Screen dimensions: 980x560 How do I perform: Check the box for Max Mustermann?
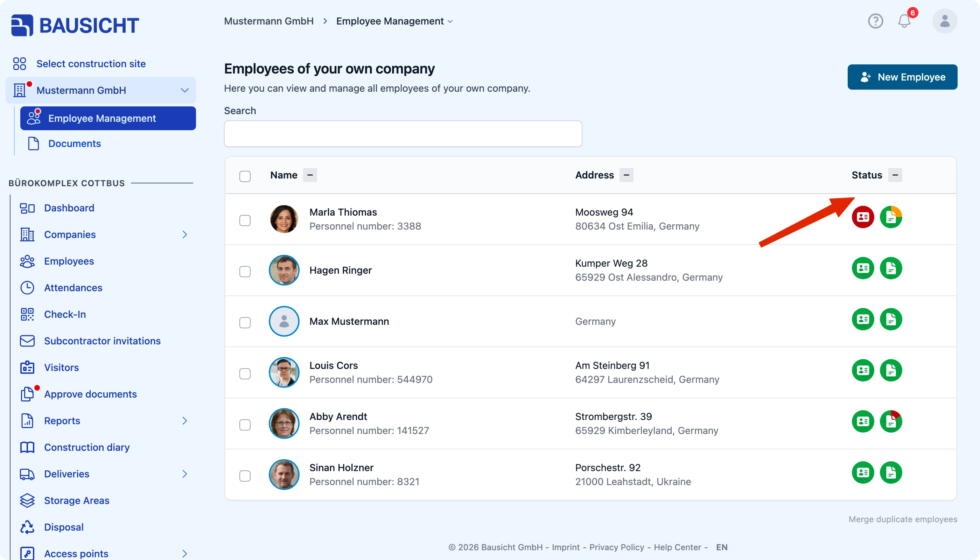(x=245, y=323)
